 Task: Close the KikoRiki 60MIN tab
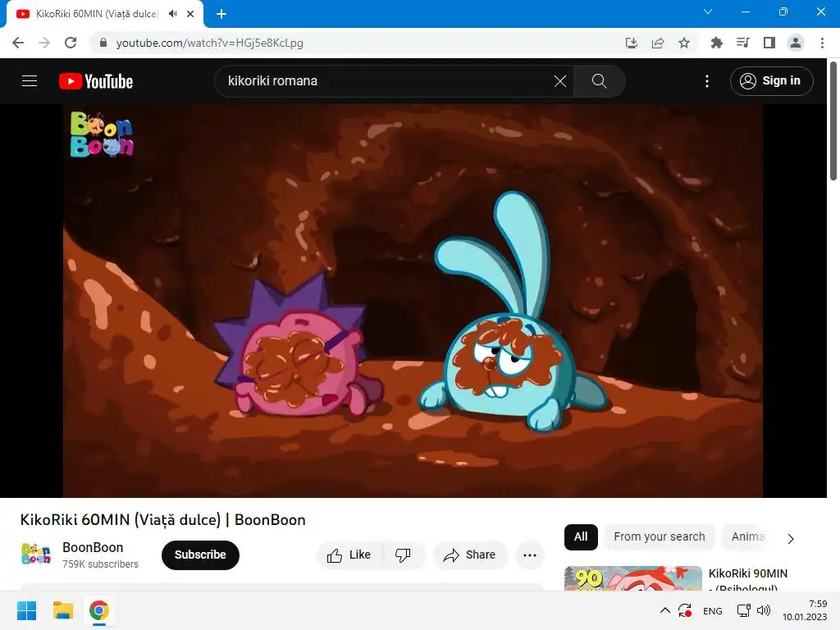[190, 14]
